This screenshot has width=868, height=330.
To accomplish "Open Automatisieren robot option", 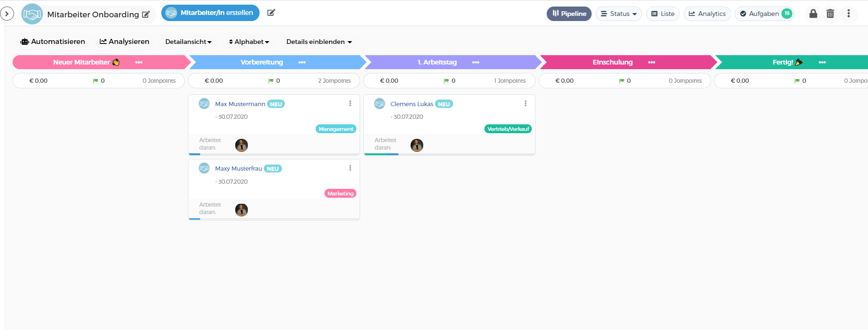I will pyautogui.click(x=53, y=42).
